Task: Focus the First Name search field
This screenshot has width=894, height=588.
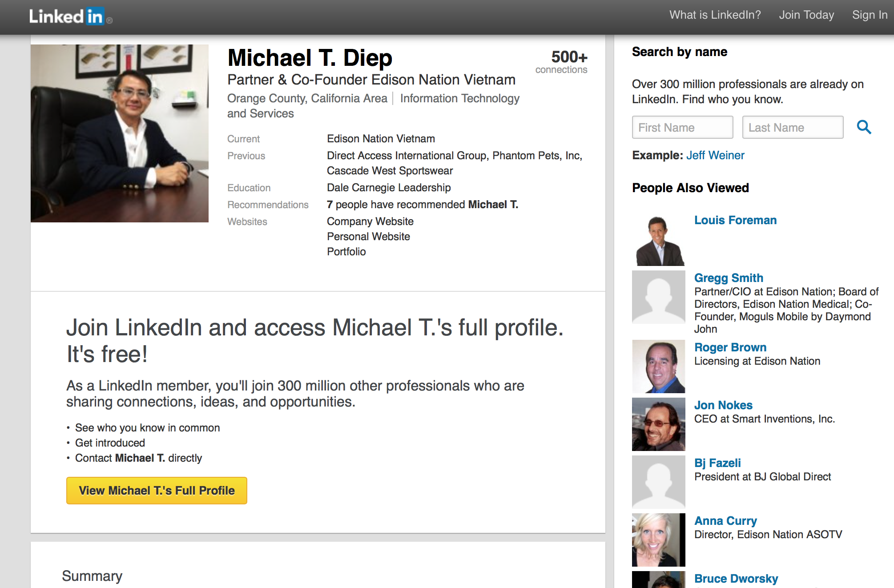Action: [x=682, y=127]
